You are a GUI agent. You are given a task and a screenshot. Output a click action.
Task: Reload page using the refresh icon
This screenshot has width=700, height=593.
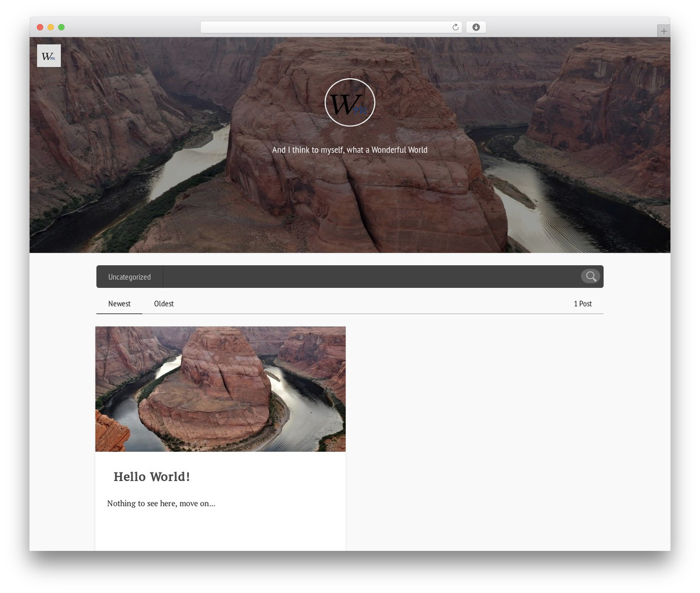[x=456, y=27]
